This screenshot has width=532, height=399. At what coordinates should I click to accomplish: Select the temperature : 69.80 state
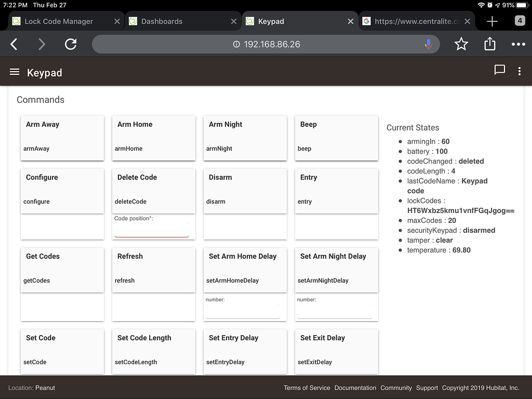438,250
